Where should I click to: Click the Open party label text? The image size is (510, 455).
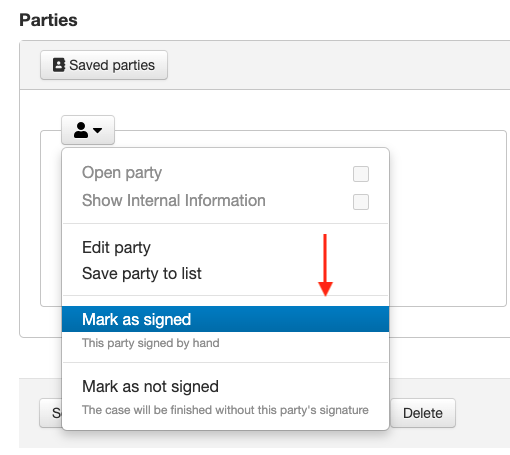coord(122,173)
